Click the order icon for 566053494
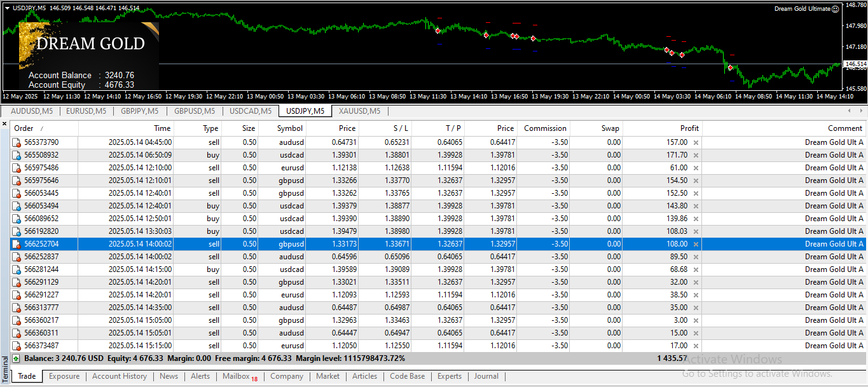The height and width of the screenshot is (387, 868). [x=17, y=206]
